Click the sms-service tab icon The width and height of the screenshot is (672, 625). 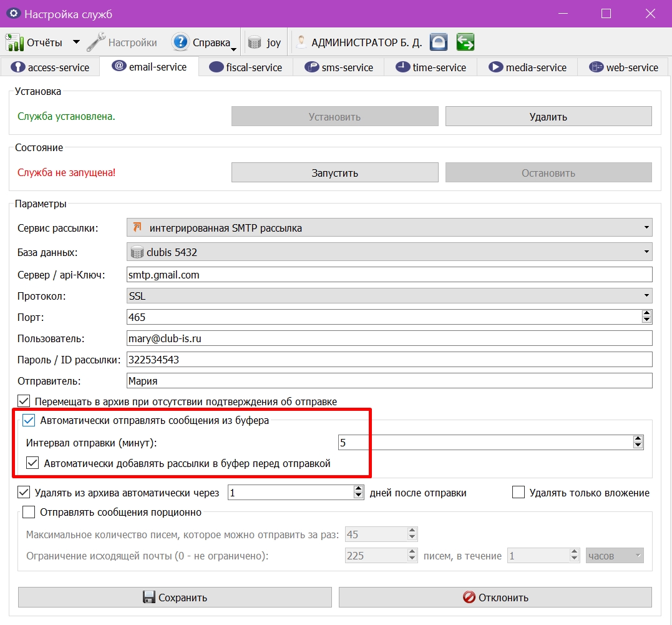click(311, 67)
